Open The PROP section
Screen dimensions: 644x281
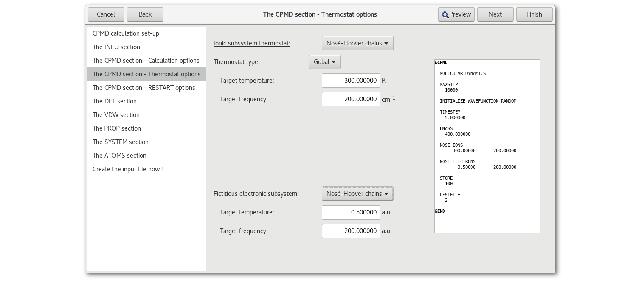(x=116, y=128)
